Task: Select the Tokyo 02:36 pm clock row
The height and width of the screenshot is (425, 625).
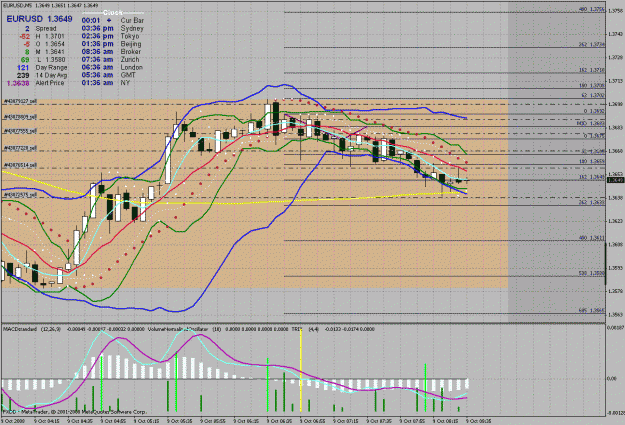Action: click(110, 36)
